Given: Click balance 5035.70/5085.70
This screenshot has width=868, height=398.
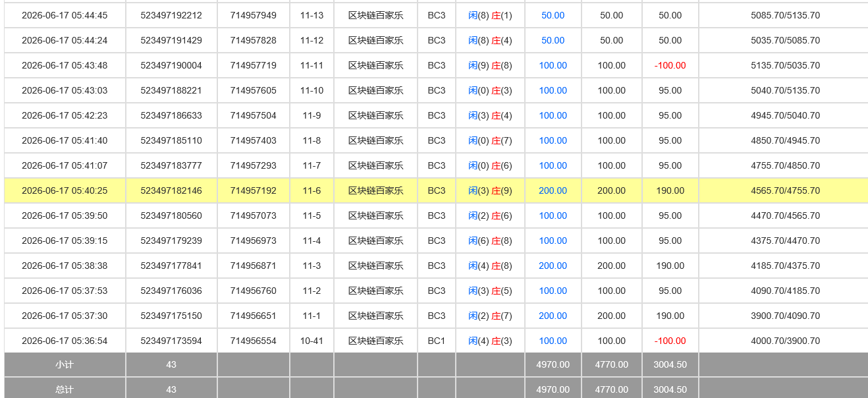Looking at the screenshot, I should tap(786, 40).
